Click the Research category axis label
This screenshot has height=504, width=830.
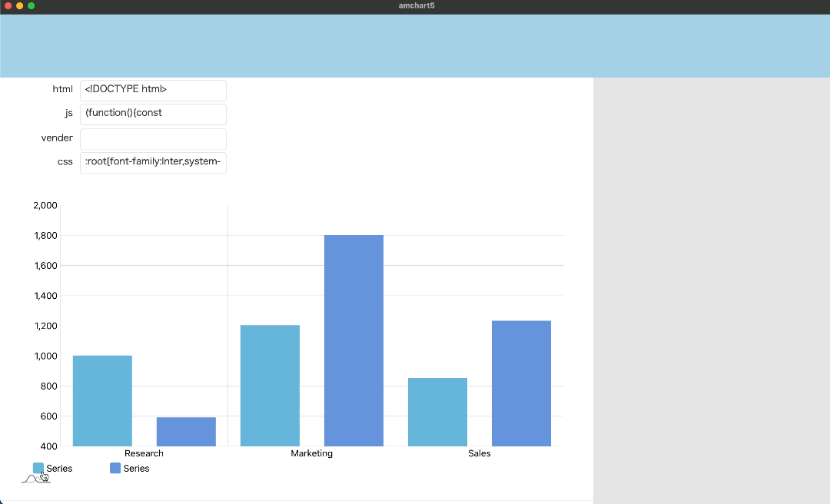click(144, 453)
